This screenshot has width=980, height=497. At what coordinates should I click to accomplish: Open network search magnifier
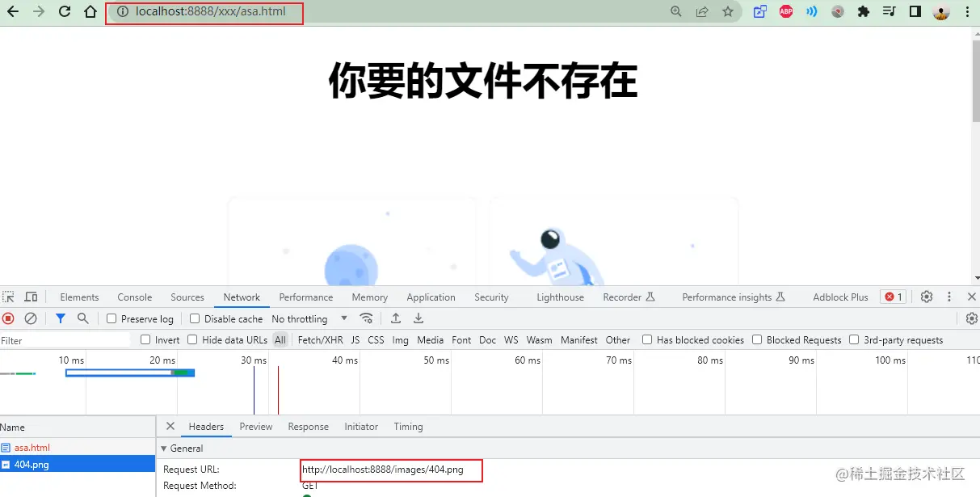tap(82, 318)
